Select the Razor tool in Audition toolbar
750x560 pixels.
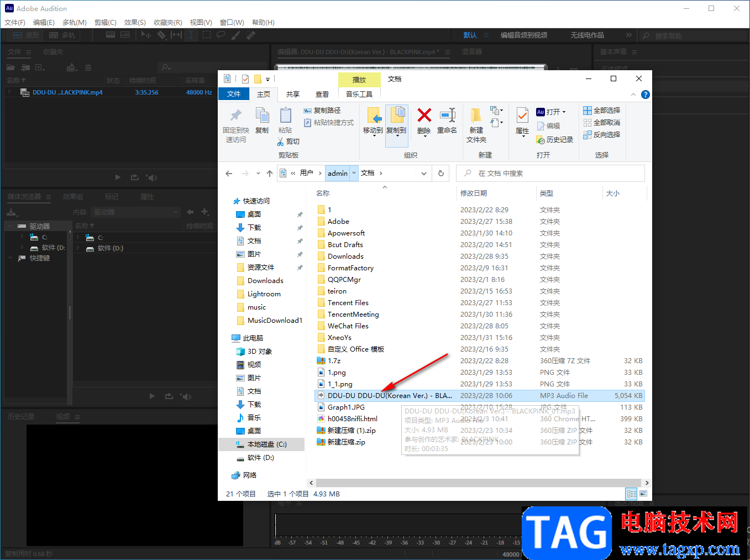coord(161,35)
